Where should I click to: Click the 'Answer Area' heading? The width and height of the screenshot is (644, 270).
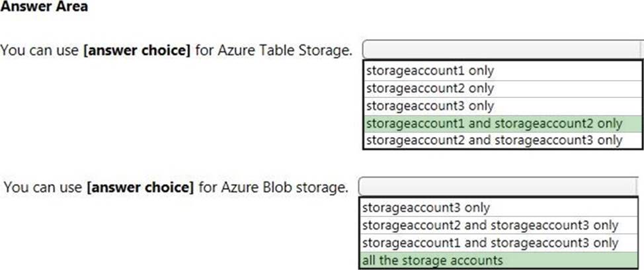(x=44, y=7)
